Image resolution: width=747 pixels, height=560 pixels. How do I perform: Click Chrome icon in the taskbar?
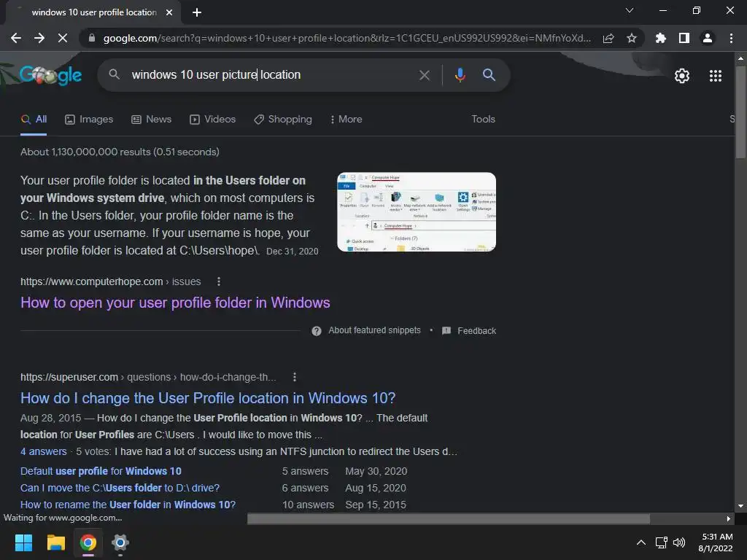pos(88,542)
